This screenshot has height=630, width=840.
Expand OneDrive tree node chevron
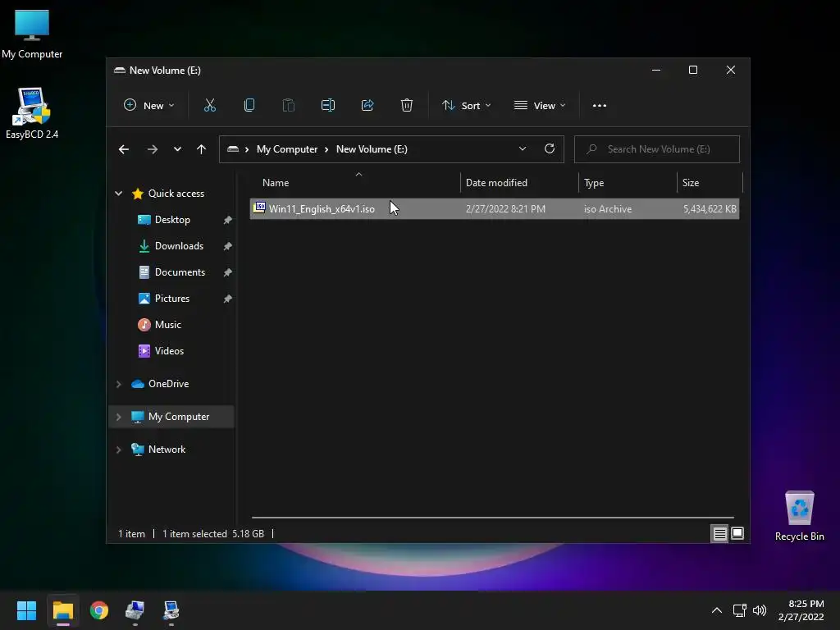click(118, 384)
